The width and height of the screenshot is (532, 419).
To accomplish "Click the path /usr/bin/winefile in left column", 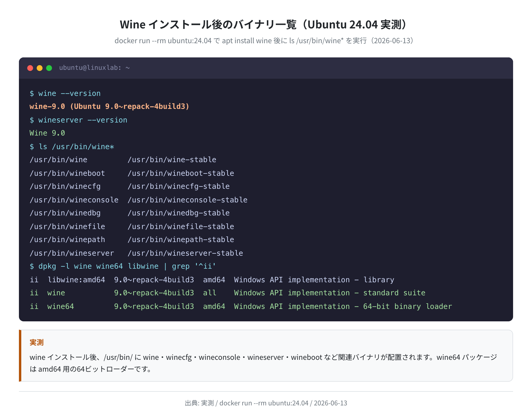I will coord(67,227).
